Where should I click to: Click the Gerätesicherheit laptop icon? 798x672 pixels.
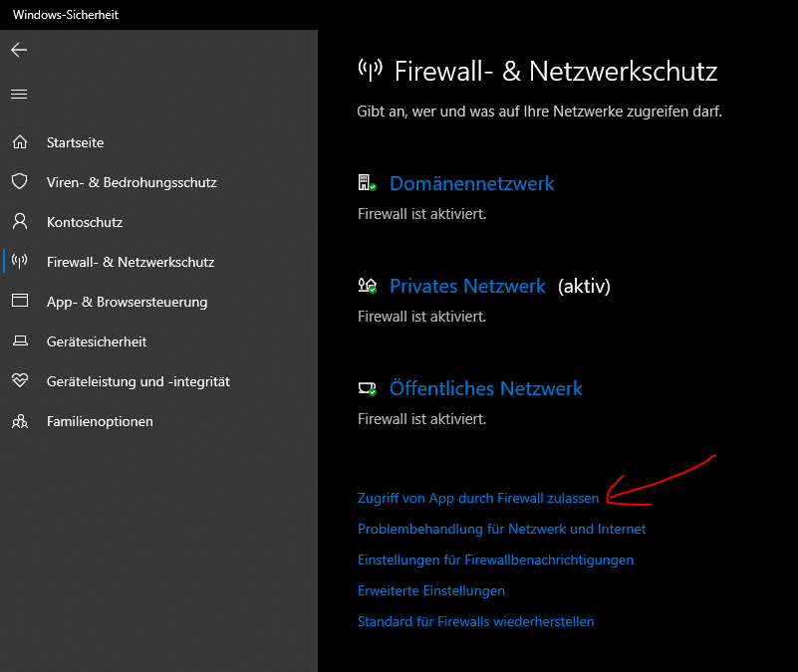(x=19, y=341)
